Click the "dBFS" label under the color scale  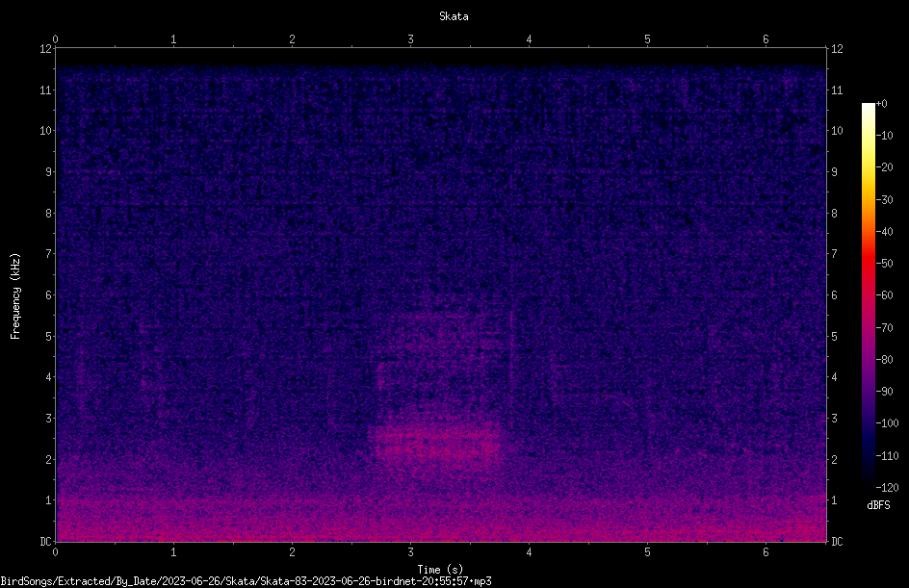pyautogui.click(x=878, y=505)
